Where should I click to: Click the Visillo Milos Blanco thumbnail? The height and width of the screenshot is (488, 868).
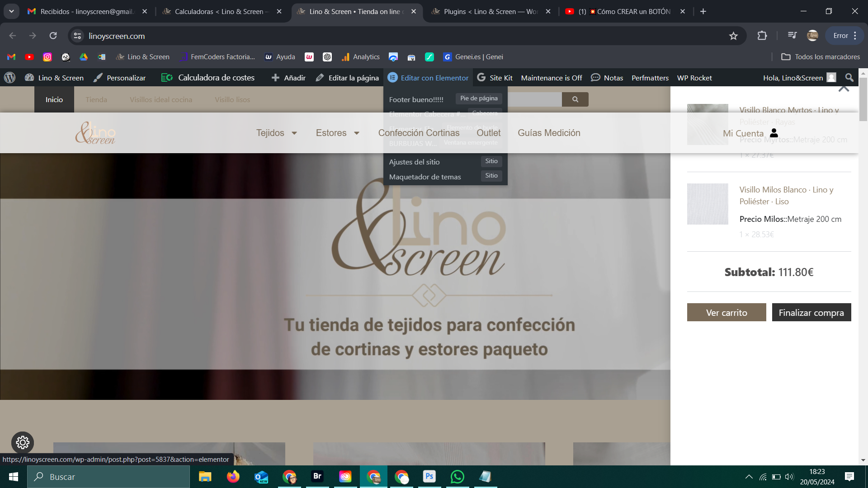708,204
